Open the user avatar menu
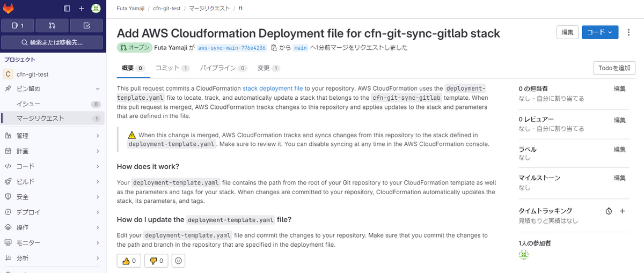This screenshot has width=644, height=273. (96, 8)
